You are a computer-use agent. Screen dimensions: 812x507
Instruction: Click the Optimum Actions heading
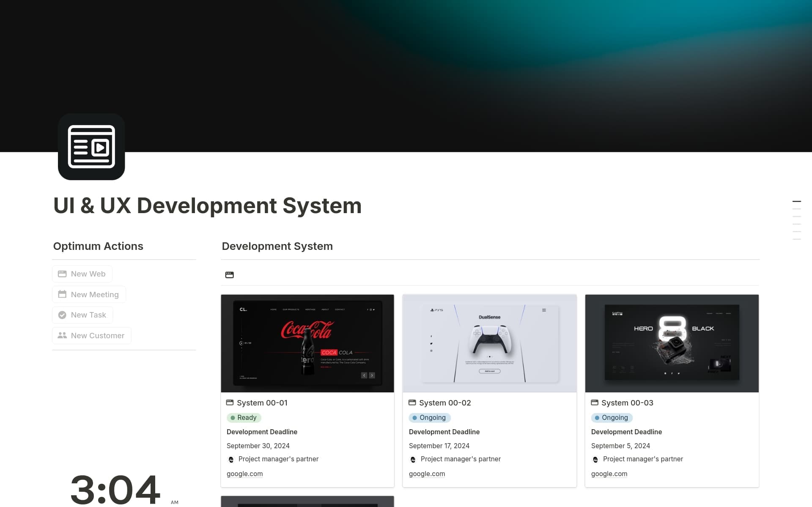[98, 246]
